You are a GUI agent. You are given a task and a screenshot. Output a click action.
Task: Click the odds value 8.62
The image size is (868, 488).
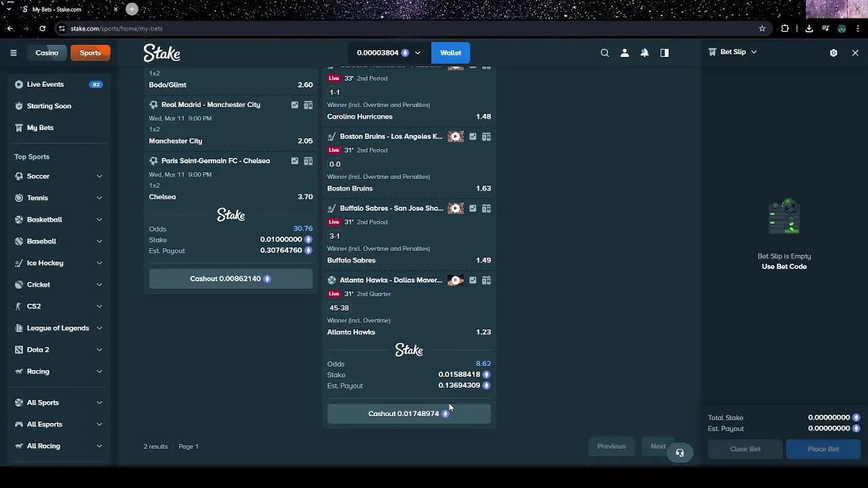pyautogui.click(x=484, y=364)
